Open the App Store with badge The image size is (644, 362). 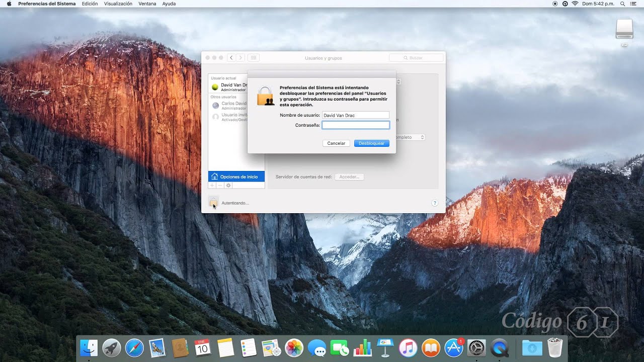click(x=454, y=347)
